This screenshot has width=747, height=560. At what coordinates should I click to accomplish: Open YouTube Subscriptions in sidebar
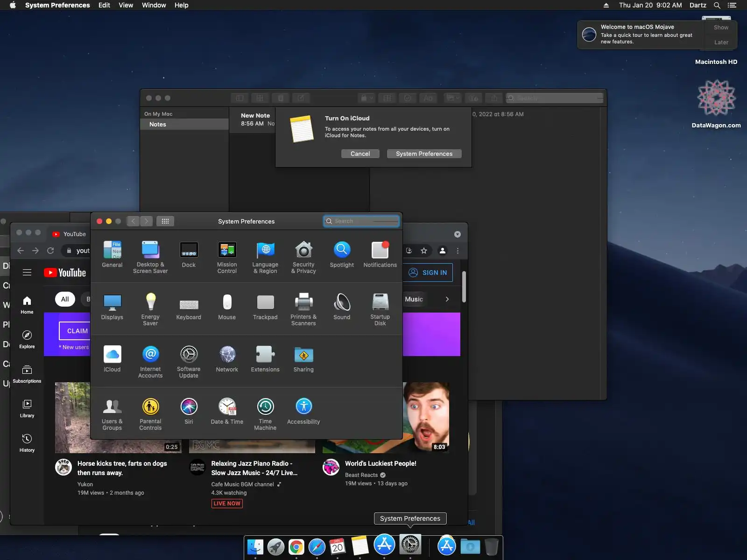(x=27, y=374)
